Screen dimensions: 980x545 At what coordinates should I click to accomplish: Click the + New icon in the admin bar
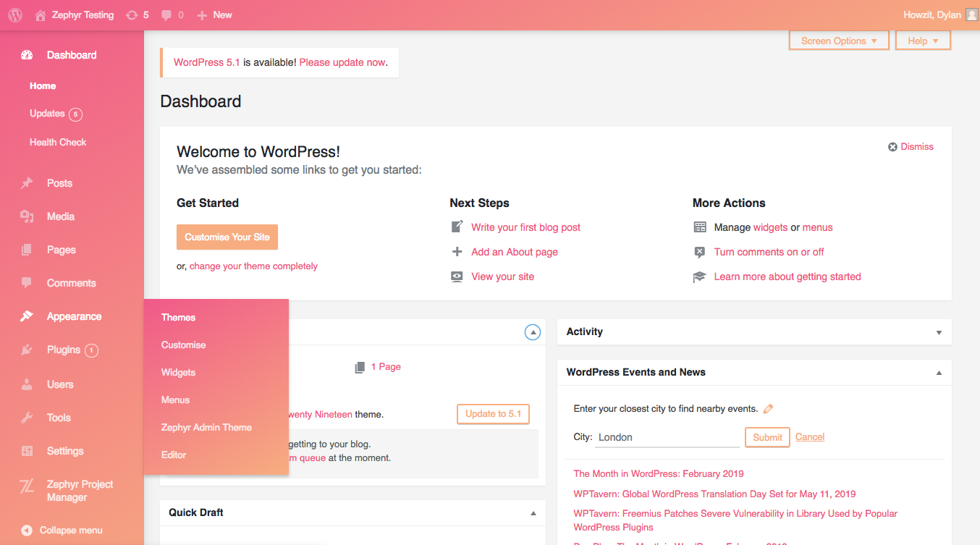click(x=203, y=14)
